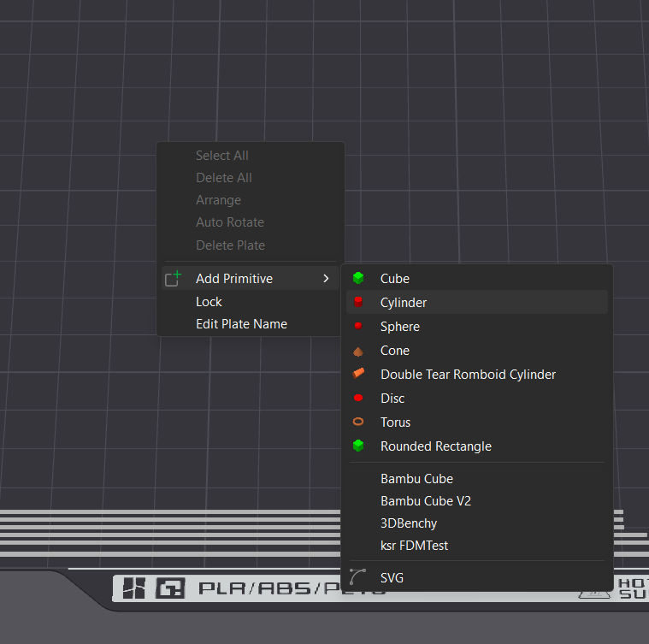Add a Bambu Cube model
The image size is (649, 644).
tap(416, 479)
